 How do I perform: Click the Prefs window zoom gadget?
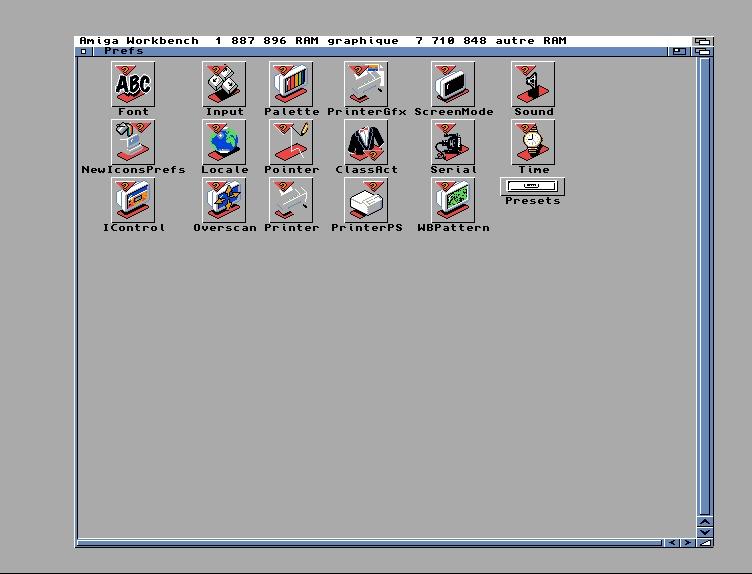(679, 51)
